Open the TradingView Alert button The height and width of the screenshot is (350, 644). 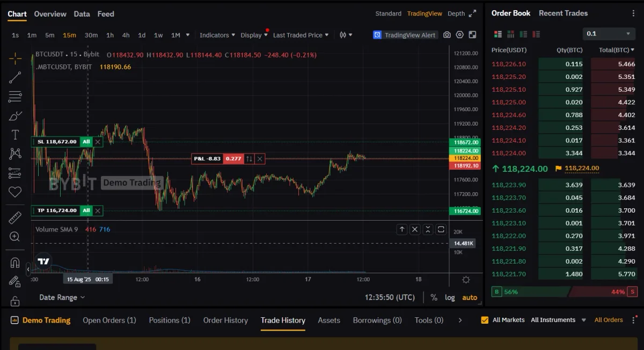click(x=406, y=35)
